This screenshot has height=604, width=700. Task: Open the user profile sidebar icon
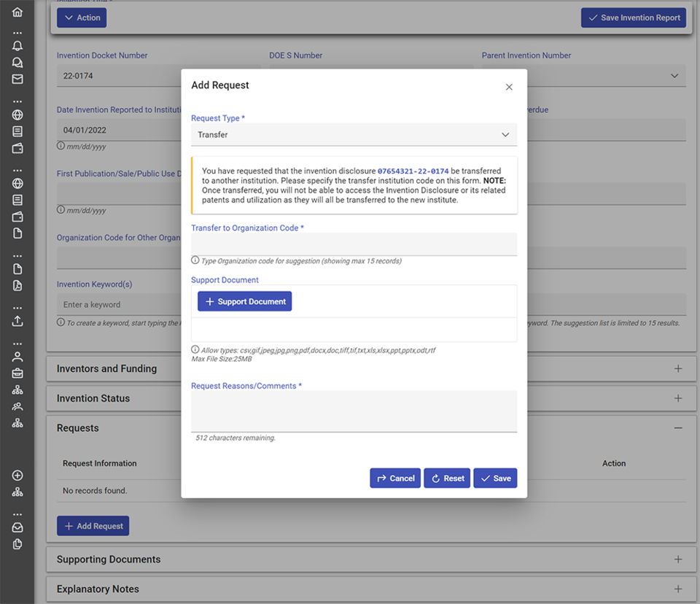(17, 355)
